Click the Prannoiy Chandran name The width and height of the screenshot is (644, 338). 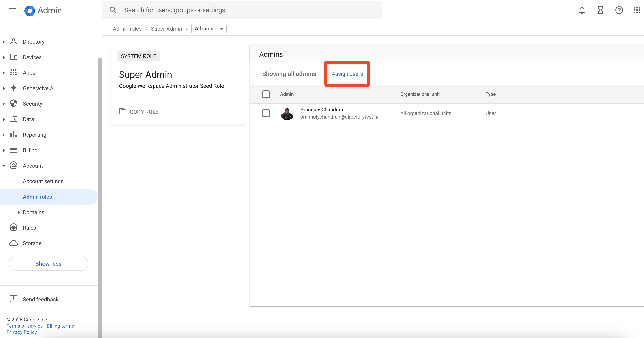point(321,110)
